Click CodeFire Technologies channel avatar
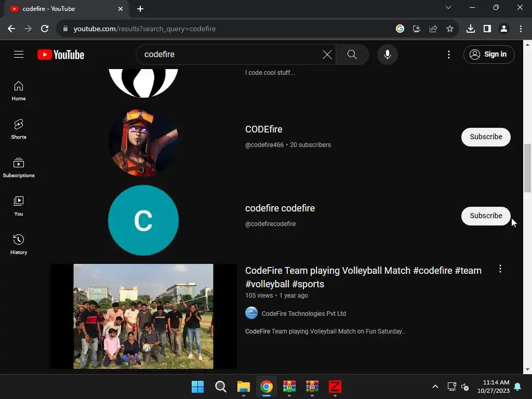 251,313
